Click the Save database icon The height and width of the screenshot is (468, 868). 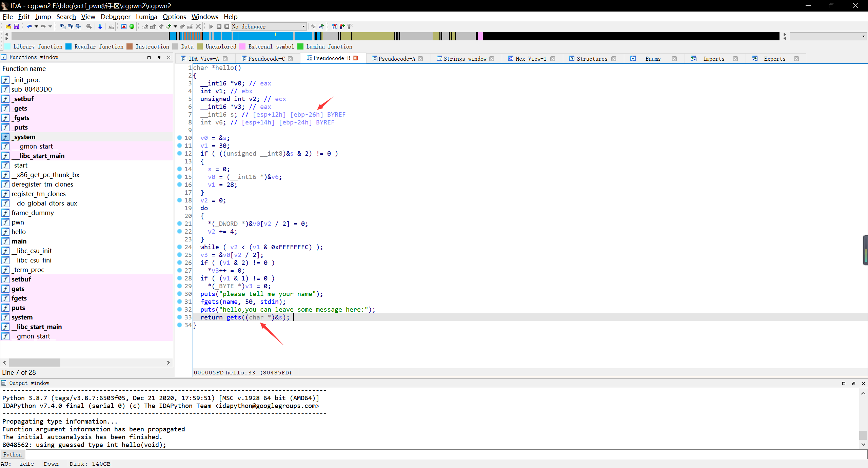coord(16,26)
